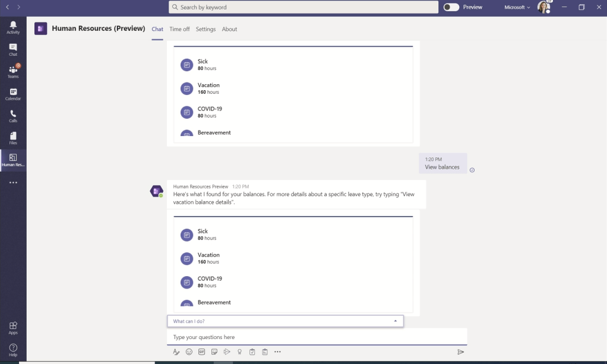Open Files in the left rail
The image size is (607, 364).
(13, 138)
